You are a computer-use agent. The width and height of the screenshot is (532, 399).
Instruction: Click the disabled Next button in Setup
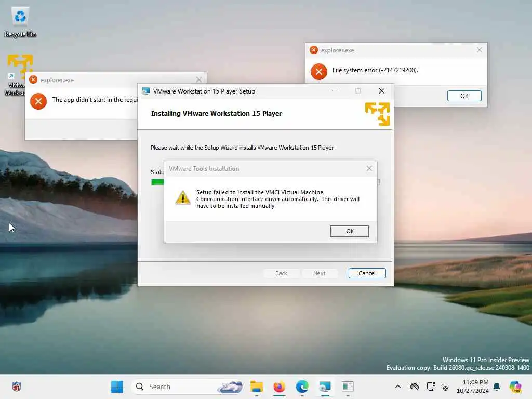pos(320,273)
